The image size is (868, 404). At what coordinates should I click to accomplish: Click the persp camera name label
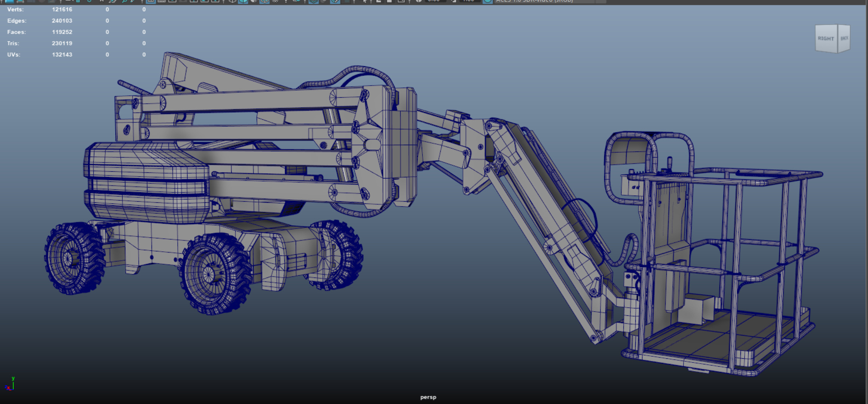[x=428, y=397]
